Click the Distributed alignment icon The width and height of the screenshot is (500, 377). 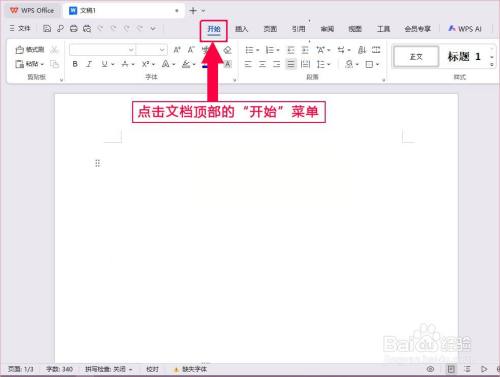(x=305, y=64)
